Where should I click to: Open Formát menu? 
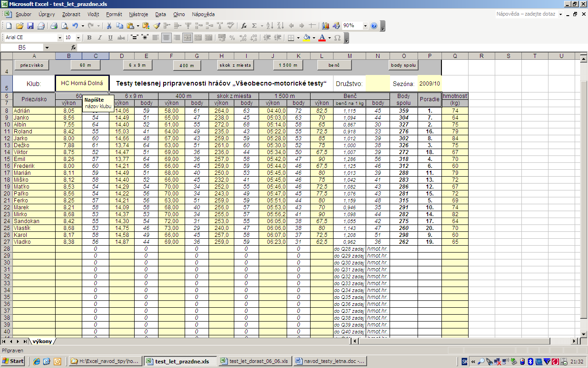(114, 14)
